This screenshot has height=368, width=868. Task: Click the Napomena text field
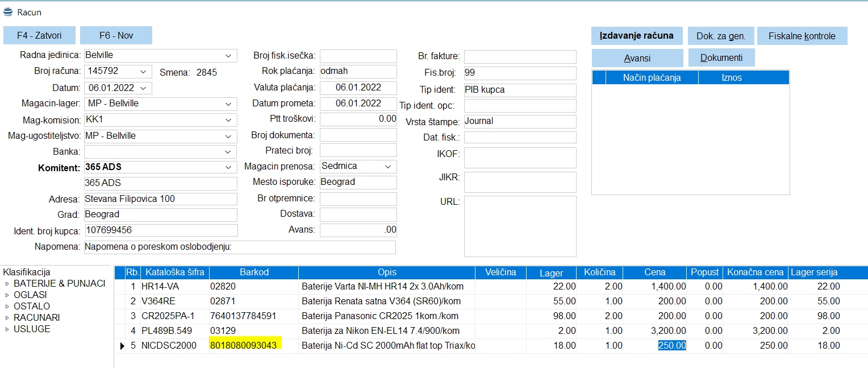pos(239,247)
